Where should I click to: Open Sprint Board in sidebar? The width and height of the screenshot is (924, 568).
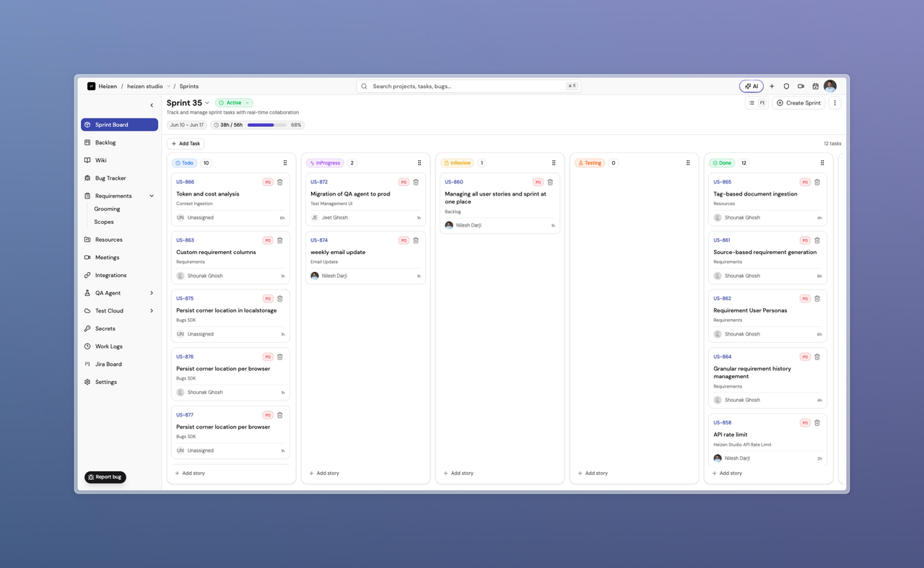pyautogui.click(x=119, y=125)
